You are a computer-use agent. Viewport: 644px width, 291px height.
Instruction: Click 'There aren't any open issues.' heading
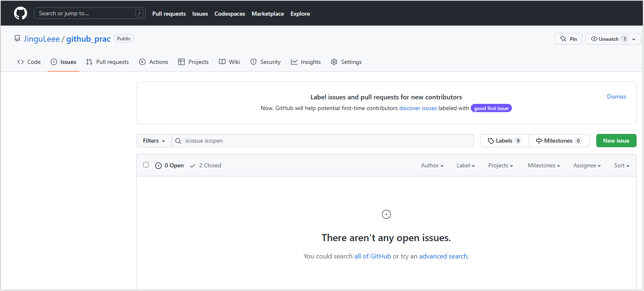click(386, 238)
